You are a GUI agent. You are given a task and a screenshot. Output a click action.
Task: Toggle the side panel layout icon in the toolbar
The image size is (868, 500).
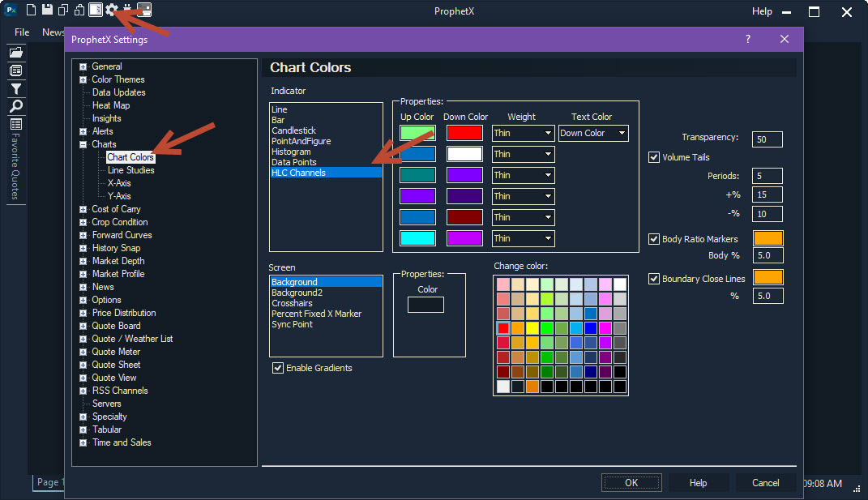pyautogui.click(x=95, y=10)
